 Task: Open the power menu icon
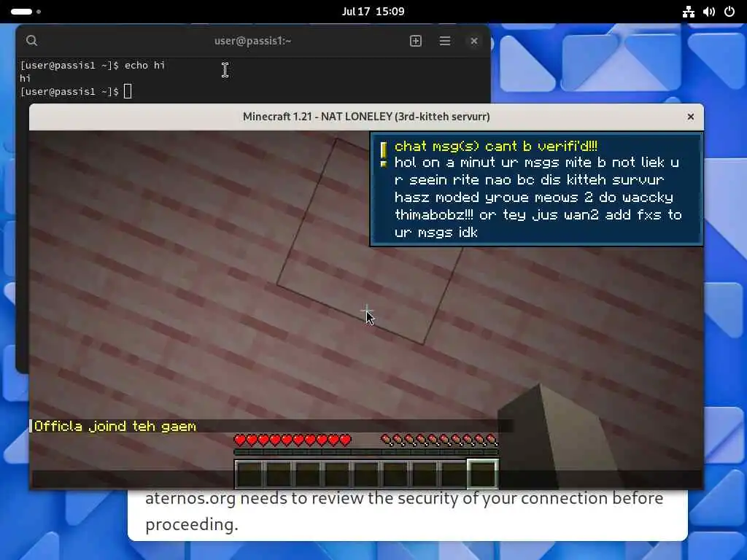[729, 12]
